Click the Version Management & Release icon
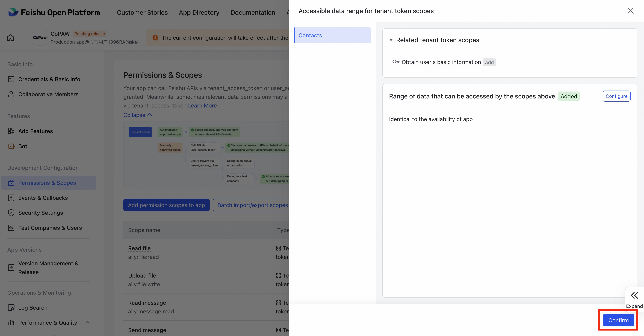 [x=11, y=268]
